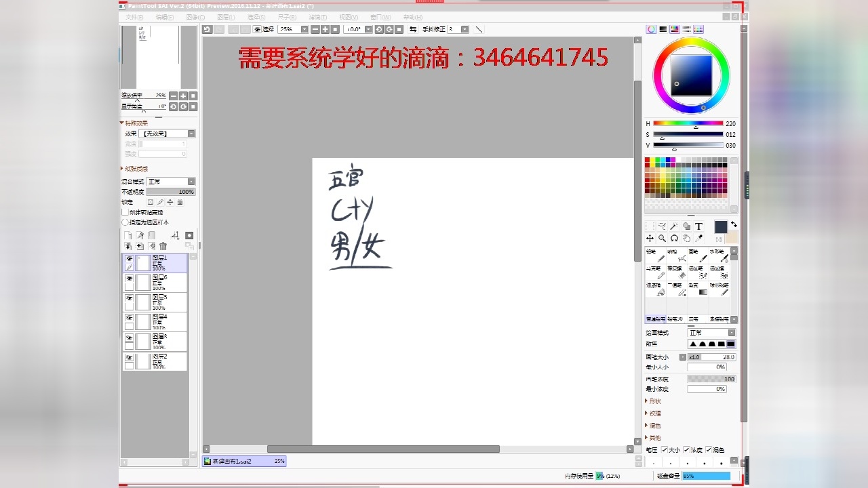
Task: Swap foreground and background colors
Action: pos(734,224)
